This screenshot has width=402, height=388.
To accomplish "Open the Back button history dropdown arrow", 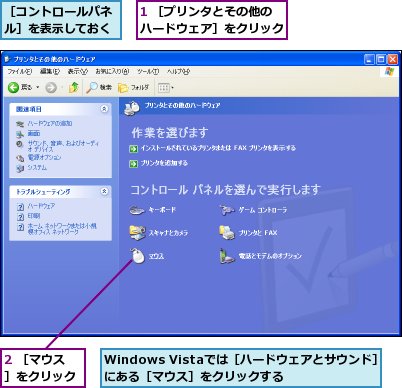I will tap(38, 87).
